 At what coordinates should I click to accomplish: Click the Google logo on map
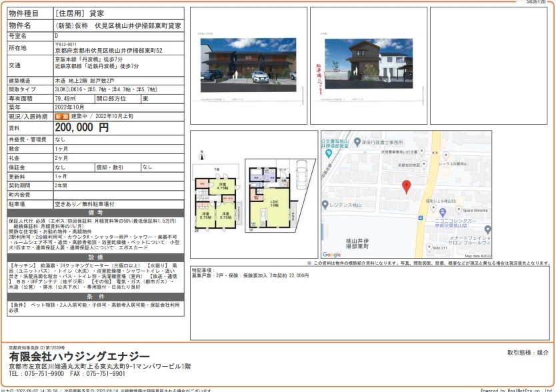tap(332, 254)
